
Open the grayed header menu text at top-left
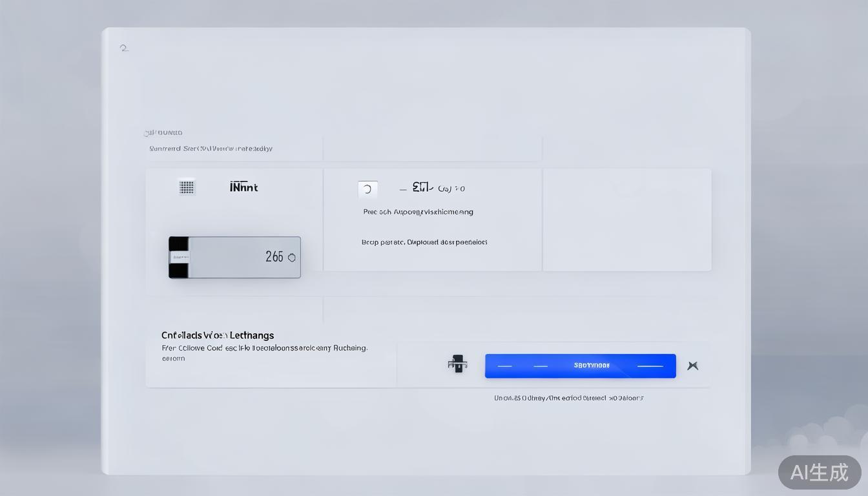click(163, 132)
